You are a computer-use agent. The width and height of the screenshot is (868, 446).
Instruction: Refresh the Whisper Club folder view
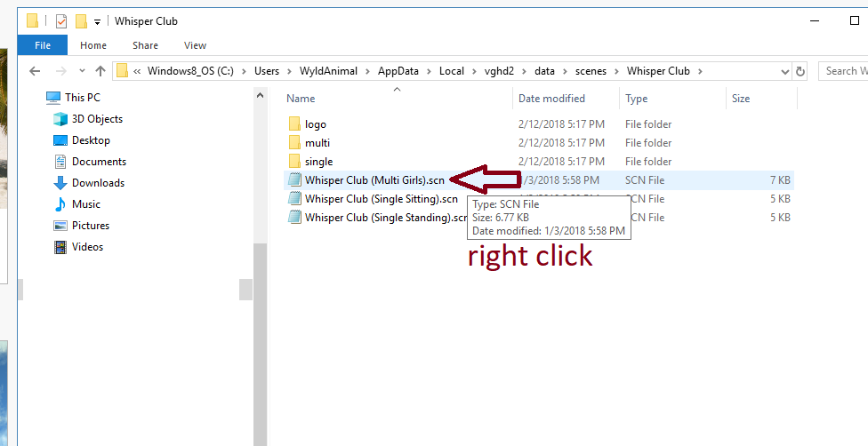click(x=800, y=71)
